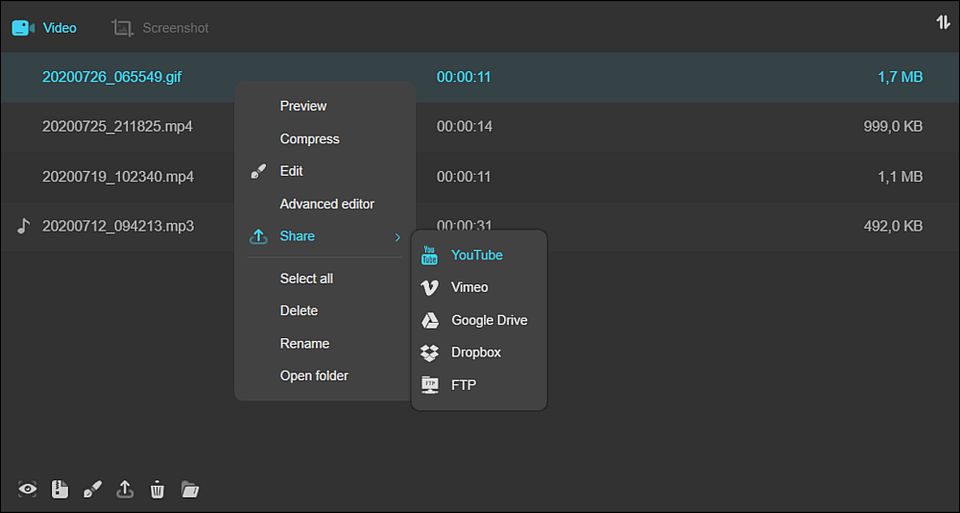This screenshot has height=513, width=960.
Task: Expand the Share submenu arrow
Action: 397,237
